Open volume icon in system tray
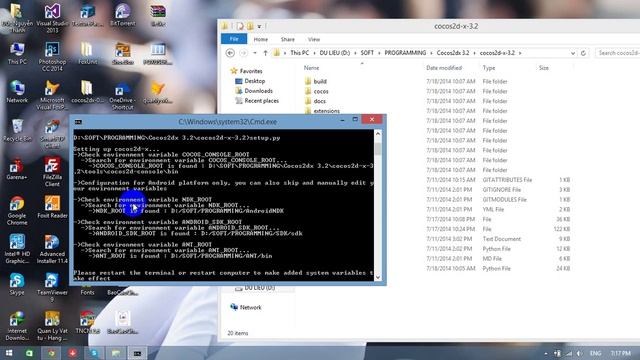This screenshot has height=360, width=640. click(580, 353)
